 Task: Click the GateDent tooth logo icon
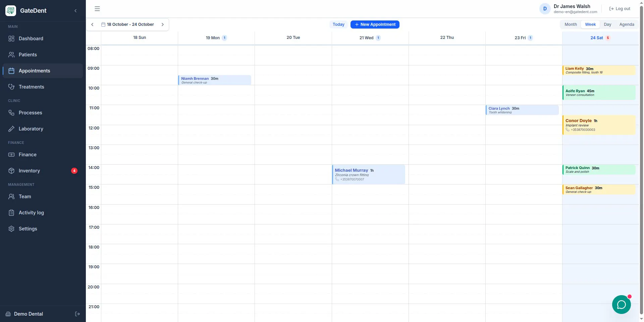[x=11, y=11]
